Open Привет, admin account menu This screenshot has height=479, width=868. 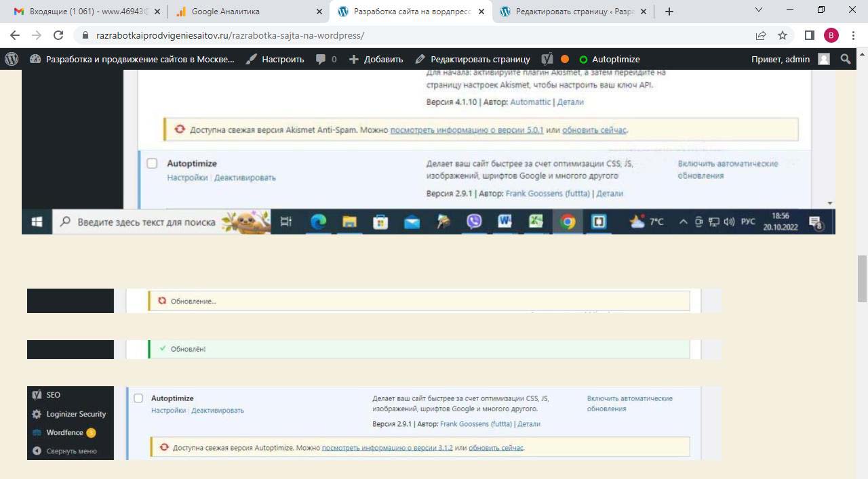click(x=789, y=59)
